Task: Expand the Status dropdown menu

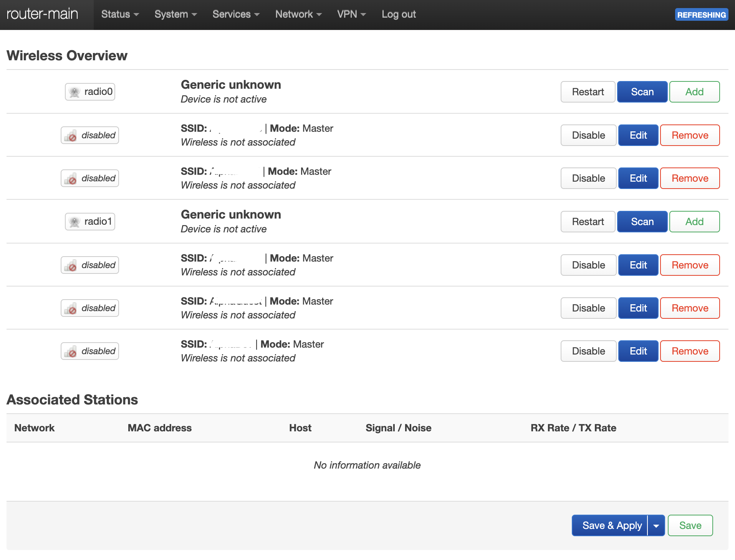Action: point(120,14)
